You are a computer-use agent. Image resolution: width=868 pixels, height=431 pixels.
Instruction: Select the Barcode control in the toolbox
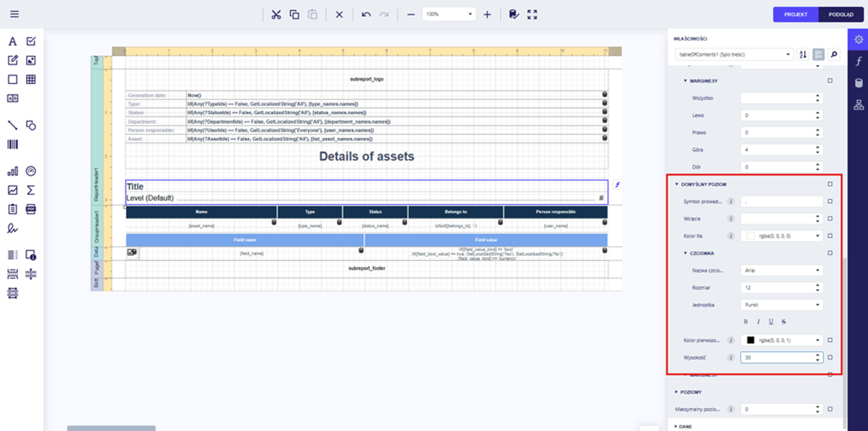[12, 144]
